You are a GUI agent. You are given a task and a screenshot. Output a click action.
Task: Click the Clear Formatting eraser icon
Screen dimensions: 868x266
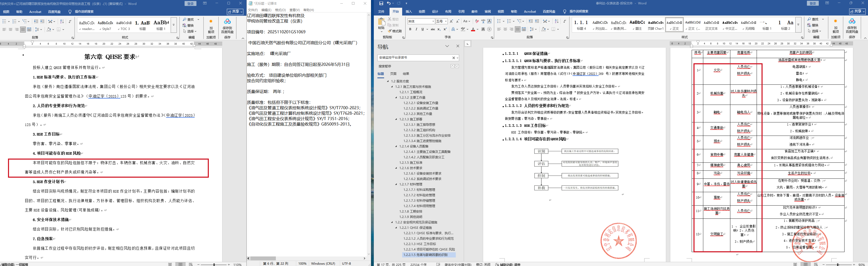[x=477, y=21]
